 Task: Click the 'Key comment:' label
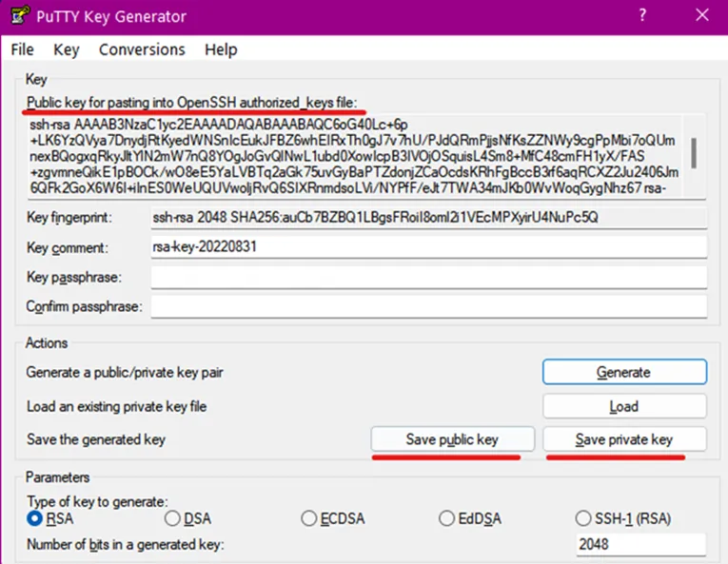[x=68, y=247]
